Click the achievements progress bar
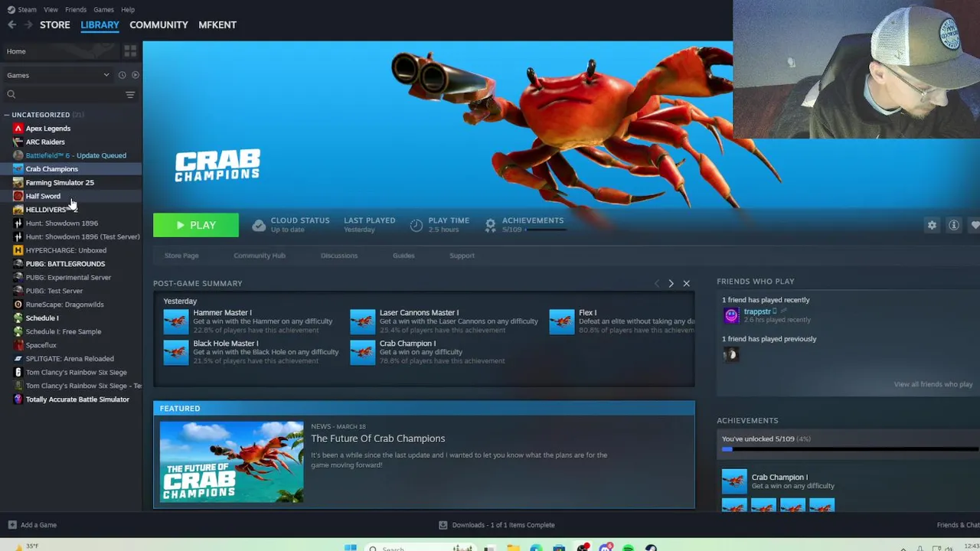 tap(851, 449)
